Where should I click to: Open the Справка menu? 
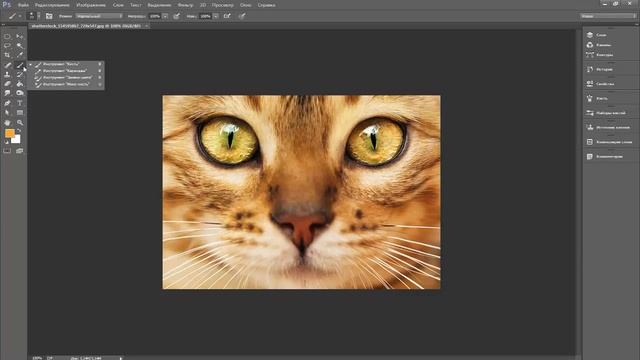(267, 5)
